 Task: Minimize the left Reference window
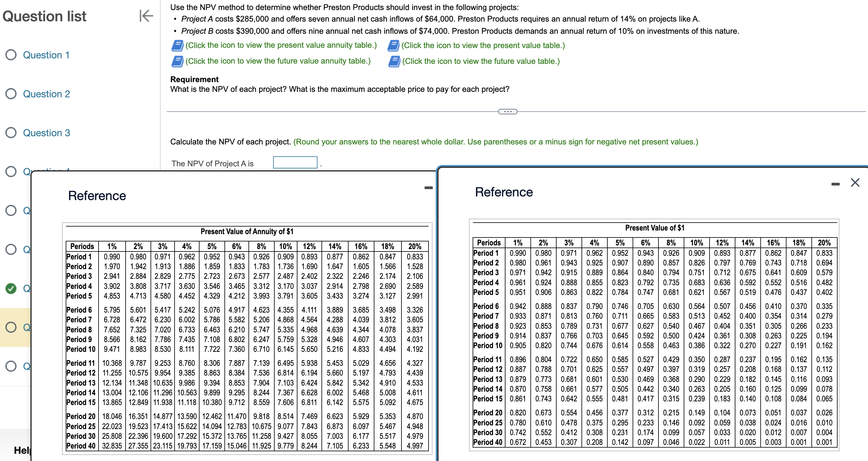(x=429, y=187)
